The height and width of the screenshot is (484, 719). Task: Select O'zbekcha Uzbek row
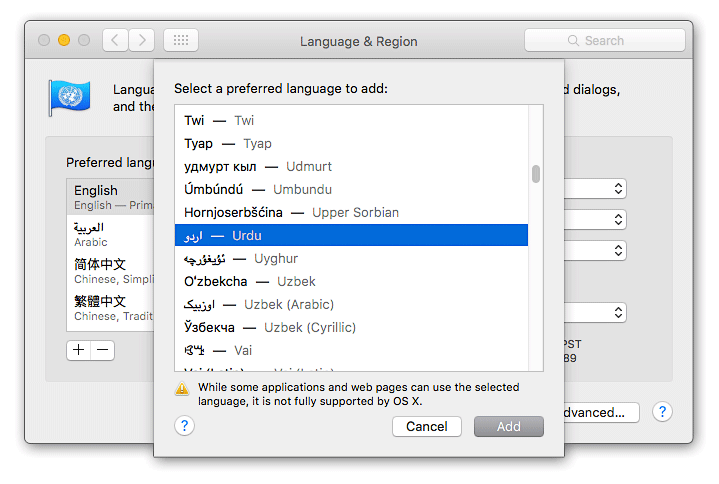click(351, 281)
